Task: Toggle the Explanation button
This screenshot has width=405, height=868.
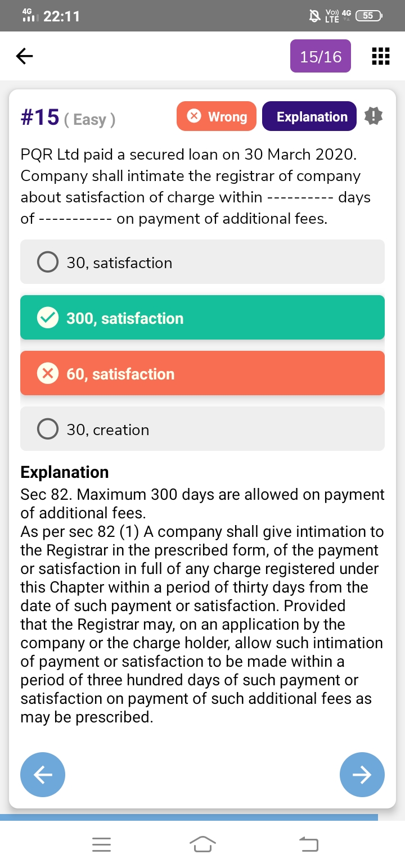Action: pos(309,116)
